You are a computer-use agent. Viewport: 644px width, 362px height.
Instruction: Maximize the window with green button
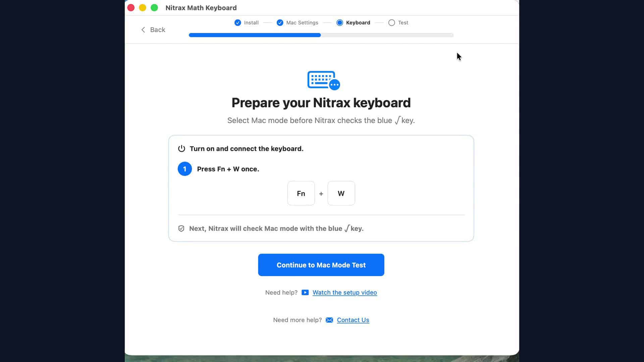154,8
